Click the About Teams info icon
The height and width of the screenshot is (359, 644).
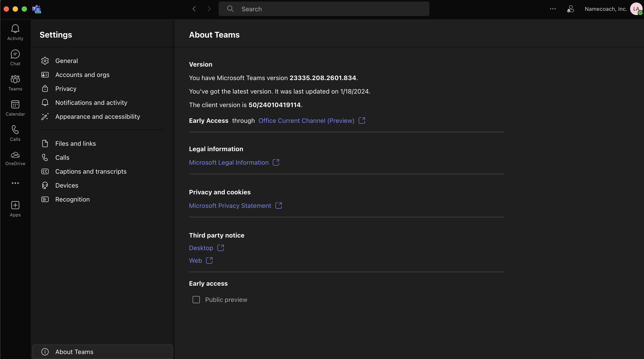pyautogui.click(x=45, y=352)
